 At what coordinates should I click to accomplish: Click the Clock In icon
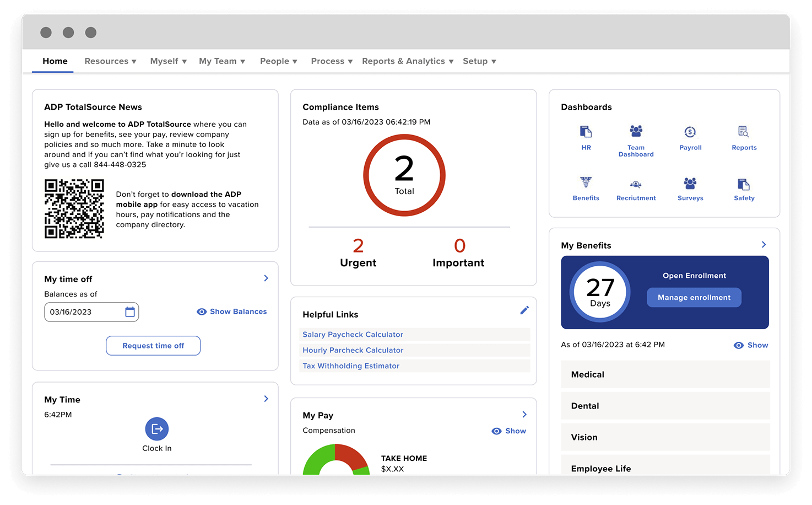click(x=157, y=429)
